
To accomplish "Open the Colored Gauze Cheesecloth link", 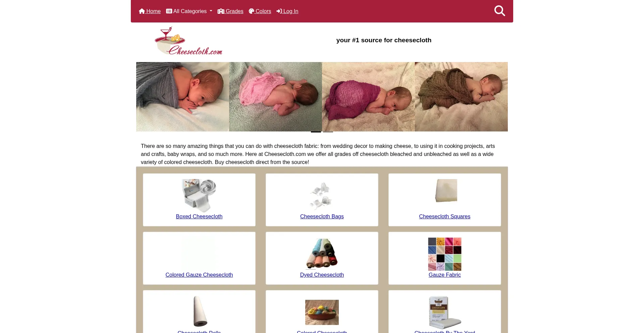I will (199, 275).
